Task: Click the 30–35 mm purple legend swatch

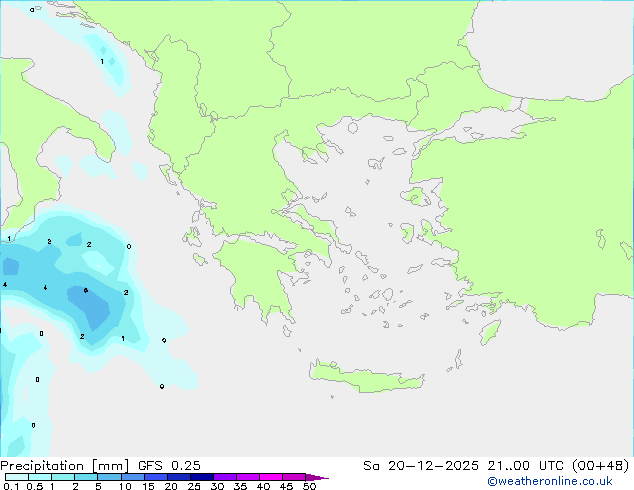Action: click(x=224, y=477)
